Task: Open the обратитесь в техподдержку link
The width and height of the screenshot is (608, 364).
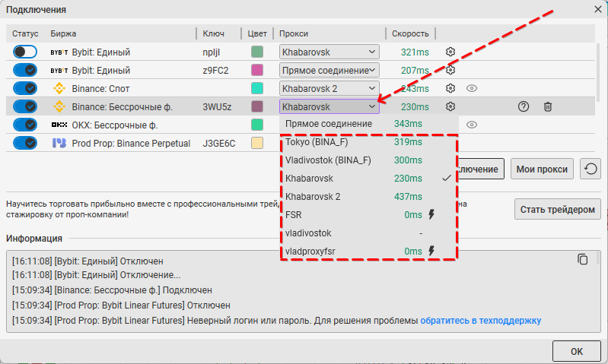Action: (481, 321)
